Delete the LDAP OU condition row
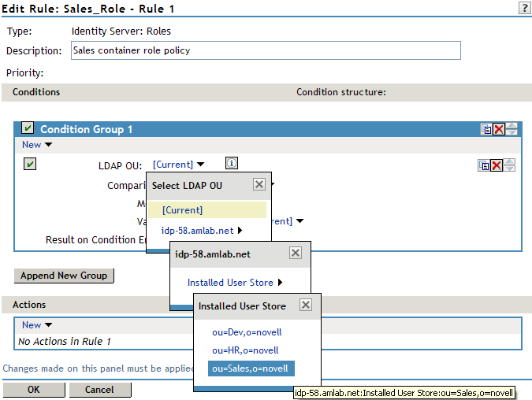The height and width of the screenshot is (400, 532). [x=497, y=165]
